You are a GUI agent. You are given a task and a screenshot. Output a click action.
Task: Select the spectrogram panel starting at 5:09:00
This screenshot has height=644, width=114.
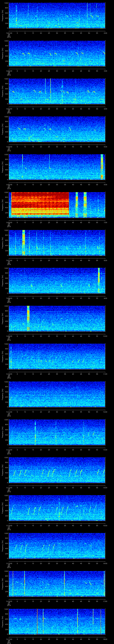click(x=57, y=318)
